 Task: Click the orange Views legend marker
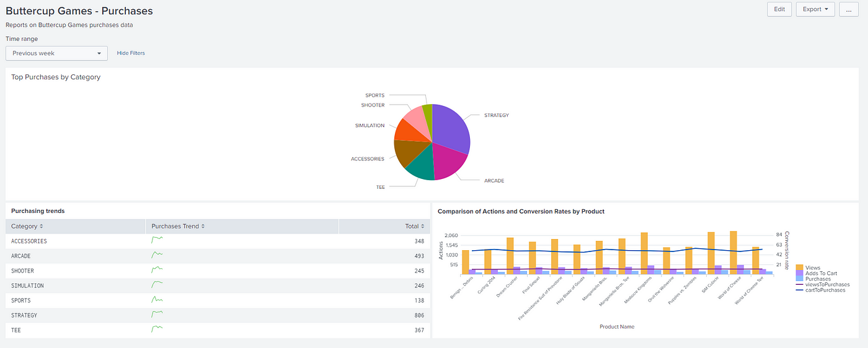pos(800,268)
